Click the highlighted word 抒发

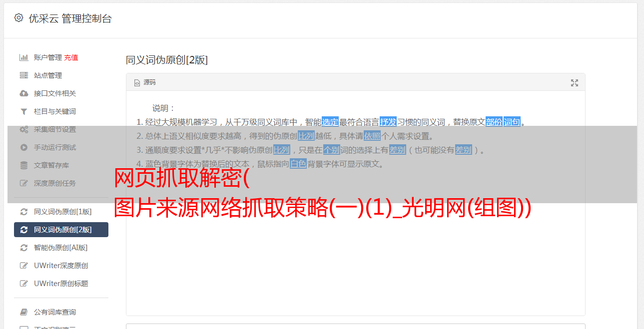pyautogui.click(x=388, y=122)
